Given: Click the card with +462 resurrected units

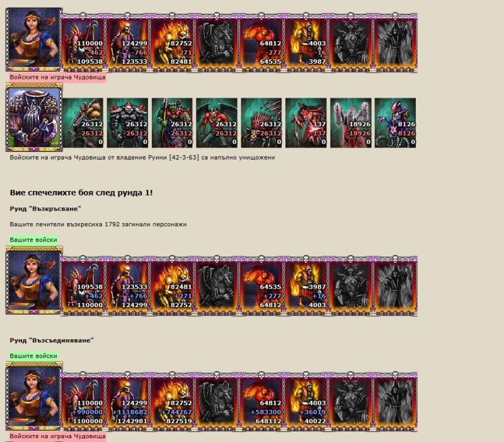Looking at the screenshot, I should [83, 286].
